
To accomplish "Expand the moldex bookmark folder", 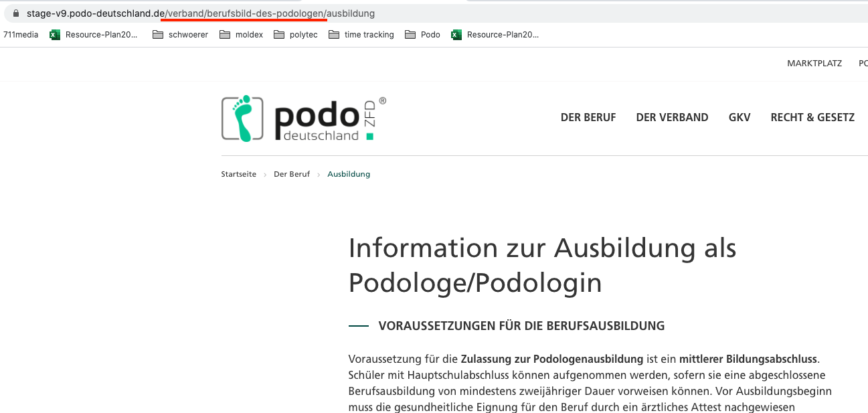I will (244, 35).
